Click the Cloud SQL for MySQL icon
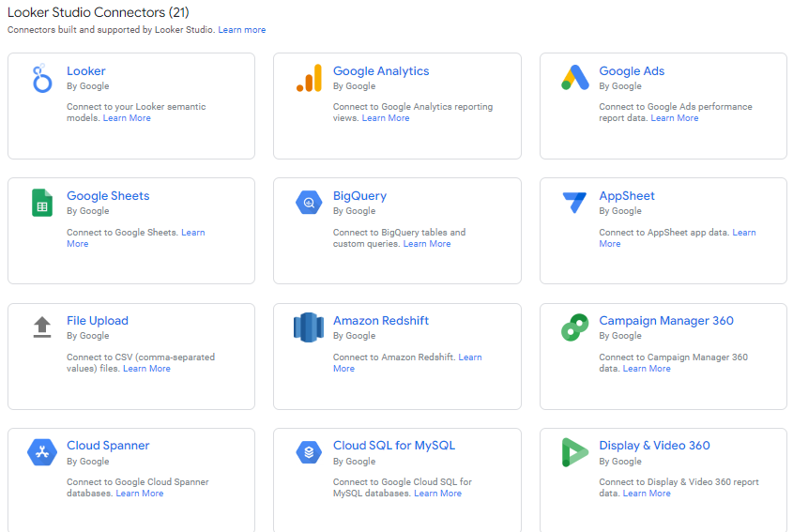This screenshot has width=793, height=532. coord(309,452)
